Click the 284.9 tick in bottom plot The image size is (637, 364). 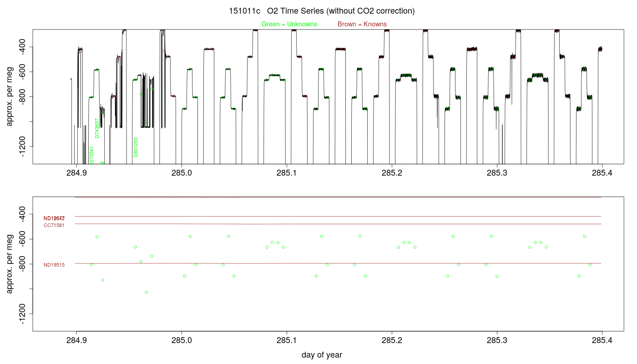point(76,341)
